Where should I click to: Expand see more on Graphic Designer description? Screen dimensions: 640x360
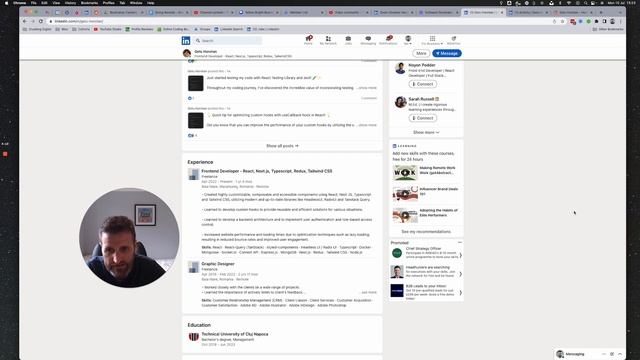coord(369,292)
